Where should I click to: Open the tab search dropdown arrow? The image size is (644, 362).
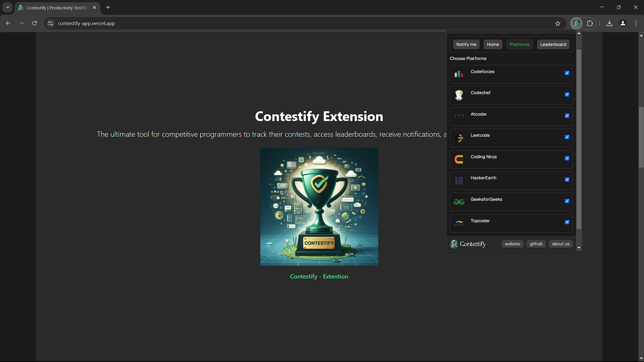click(x=7, y=7)
